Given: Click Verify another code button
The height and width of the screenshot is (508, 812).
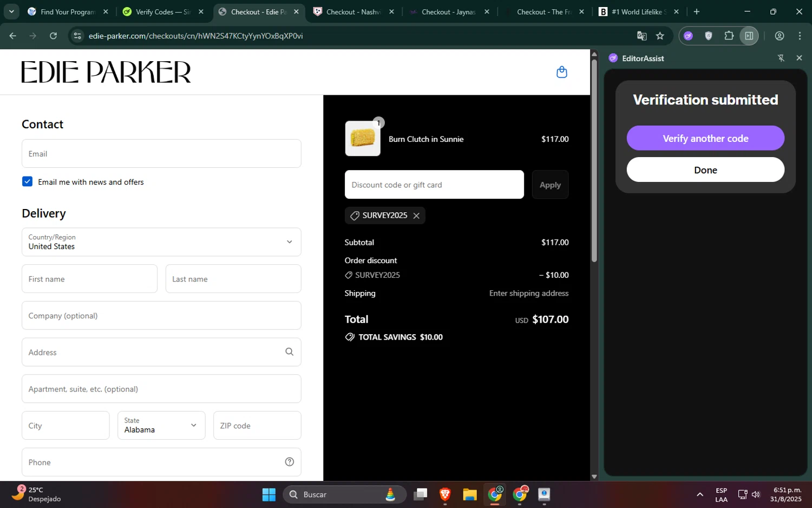Looking at the screenshot, I should tap(705, 138).
